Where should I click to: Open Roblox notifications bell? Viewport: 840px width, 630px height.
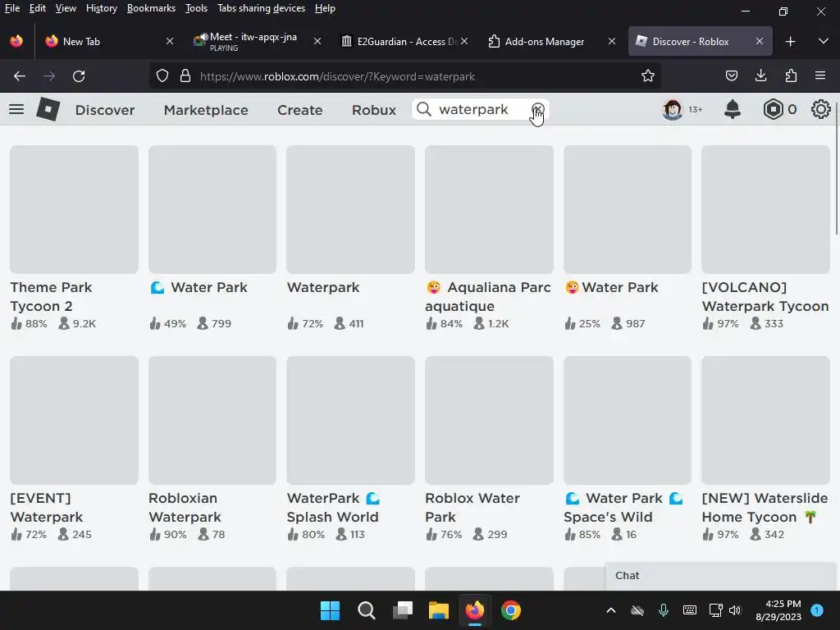click(733, 109)
